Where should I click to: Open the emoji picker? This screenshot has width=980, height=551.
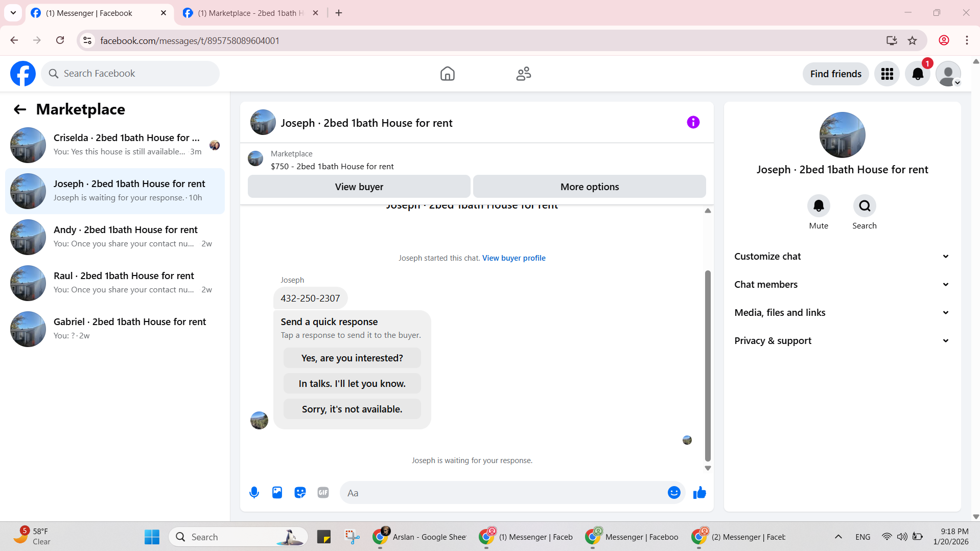[674, 493]
